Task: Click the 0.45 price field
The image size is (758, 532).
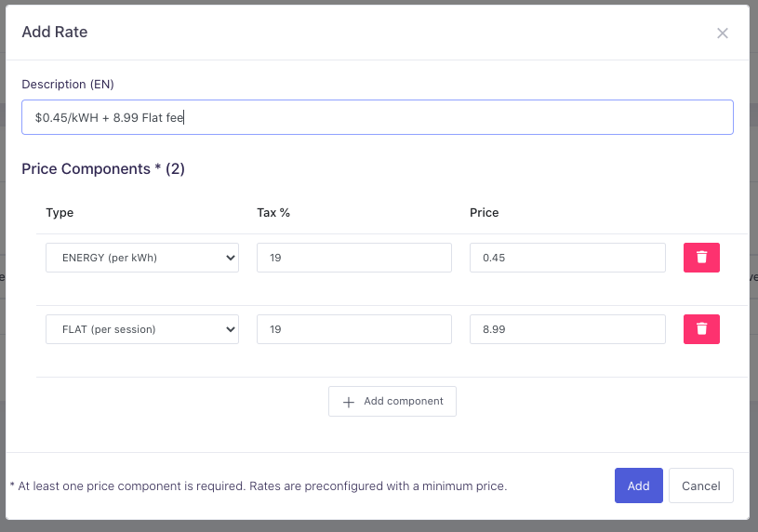Action: point(567,258)
